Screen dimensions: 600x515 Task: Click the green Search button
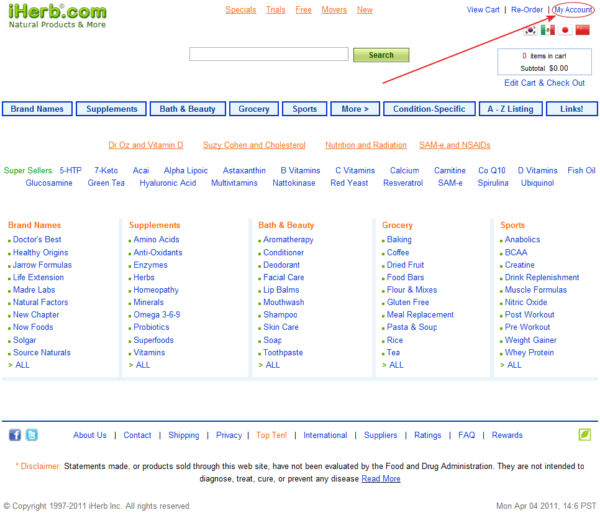[x=381, y=55]
